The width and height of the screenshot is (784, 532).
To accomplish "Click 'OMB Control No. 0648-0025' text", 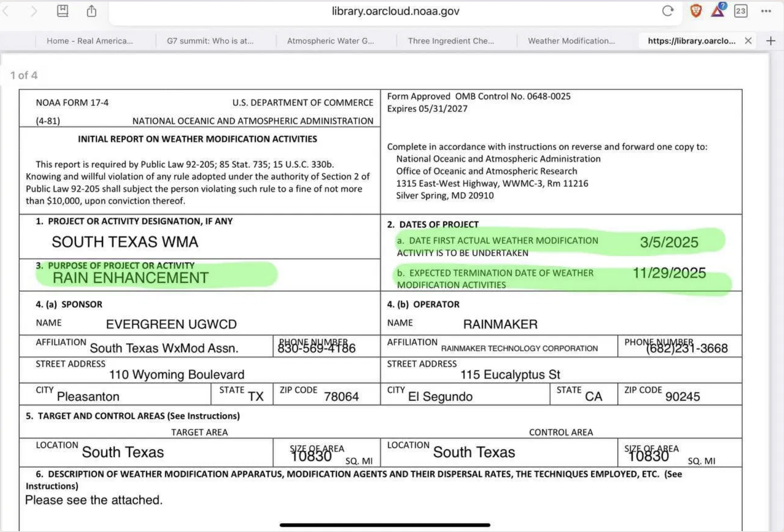I will tap(513, 96).
